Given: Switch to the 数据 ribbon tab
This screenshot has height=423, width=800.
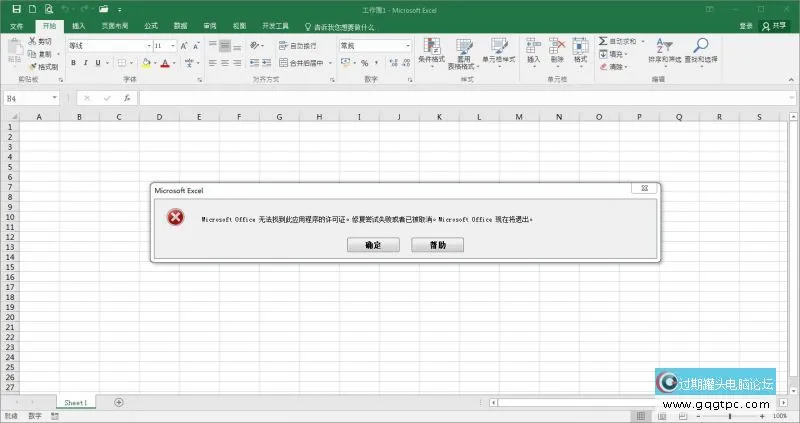Looking at the screenshot, I should point(180,26).
